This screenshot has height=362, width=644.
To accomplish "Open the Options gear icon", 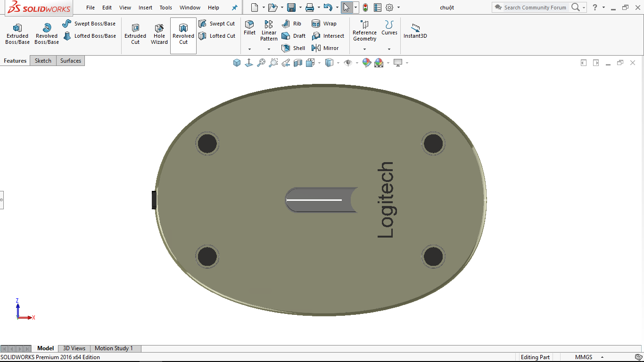I will pyautogui.click(x=389, y=8).
